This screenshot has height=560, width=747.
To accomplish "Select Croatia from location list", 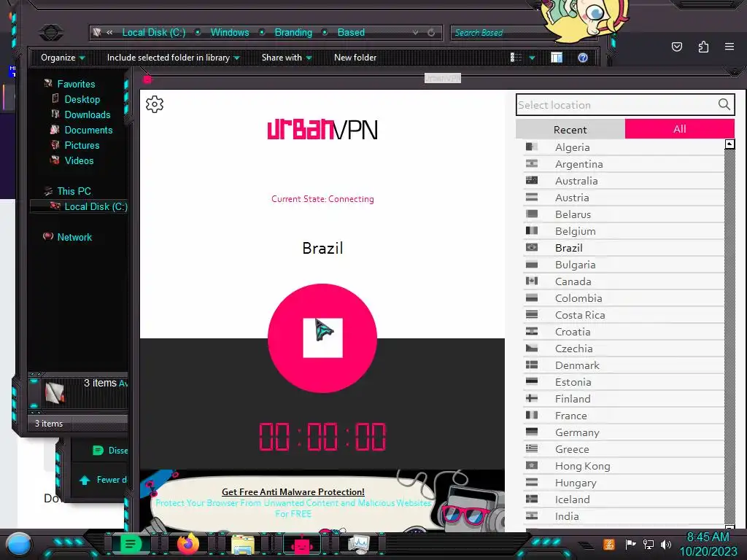I will 624,332.
